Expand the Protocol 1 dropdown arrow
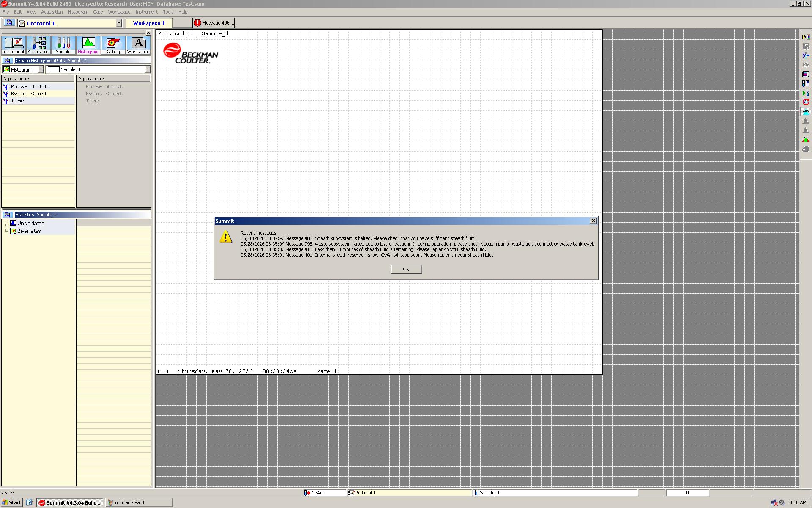Viewport: 812px width, 508px height. tap(119, 23)
